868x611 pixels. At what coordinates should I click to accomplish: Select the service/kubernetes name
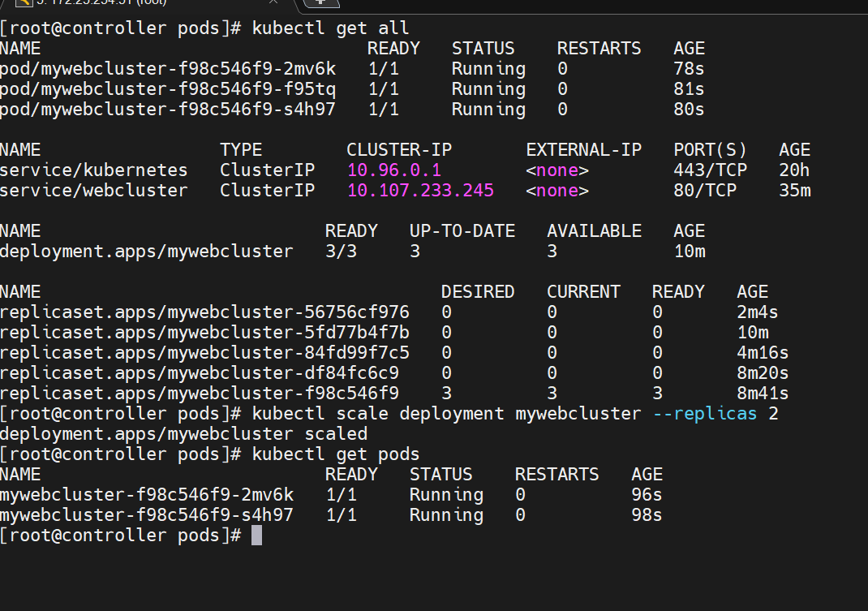[94, 170]
